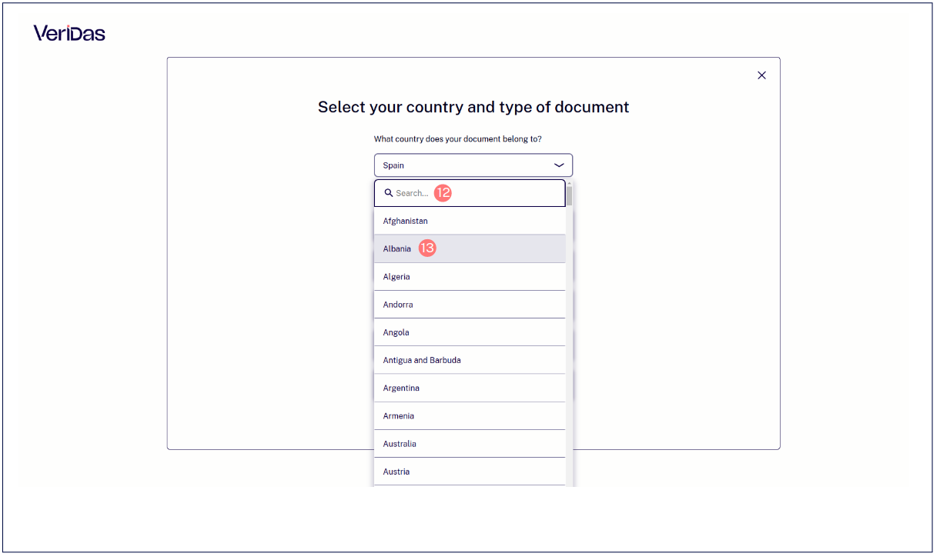The width and height of the screenshot is (940, 560).
Task: Open the Spain country combo box
Action: (x=473, y=165)
